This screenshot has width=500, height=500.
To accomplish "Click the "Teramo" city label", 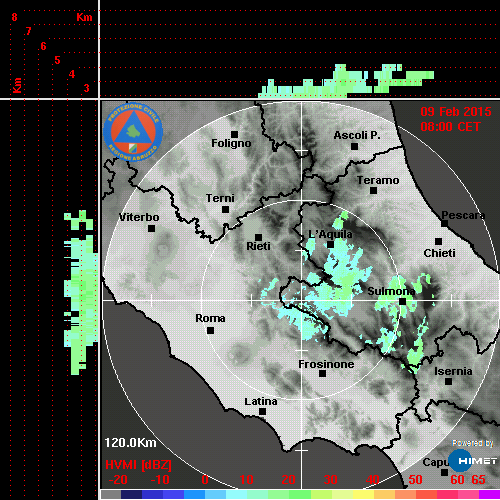I will [x=378, y=180].
